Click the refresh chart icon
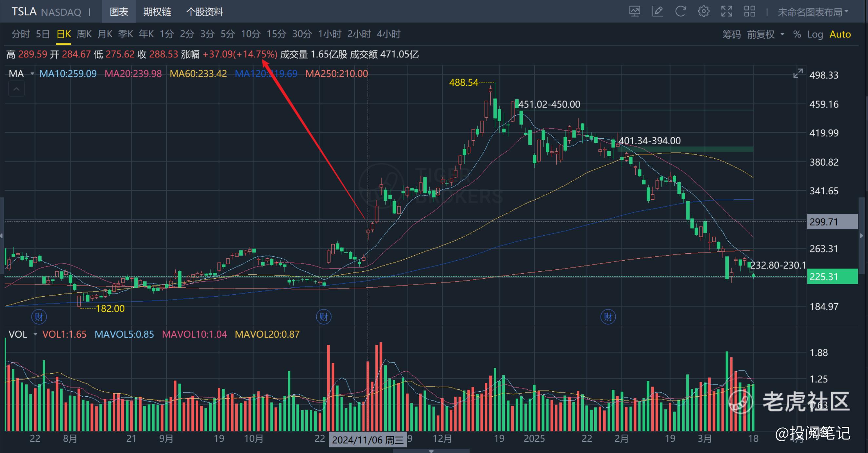Image resolution: width=868 pixels, height=453 pixels. click(x=680, y=12)
